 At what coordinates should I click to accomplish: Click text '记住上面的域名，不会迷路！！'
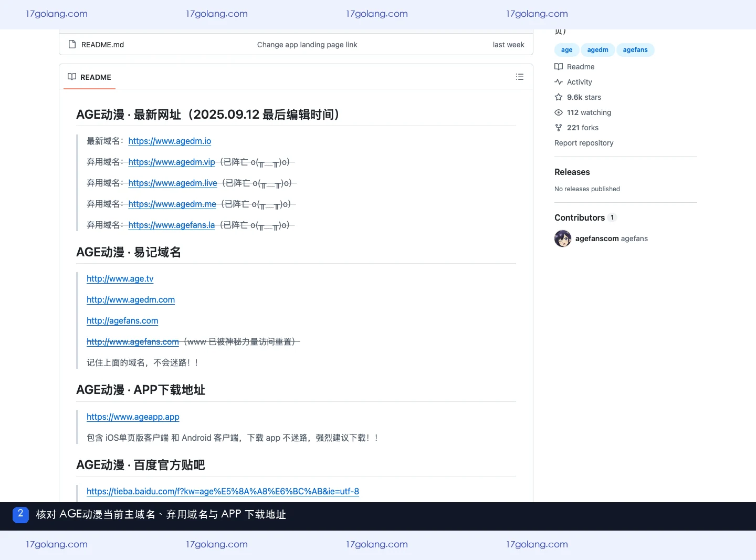pyautogui.click(x=143, y=362)
